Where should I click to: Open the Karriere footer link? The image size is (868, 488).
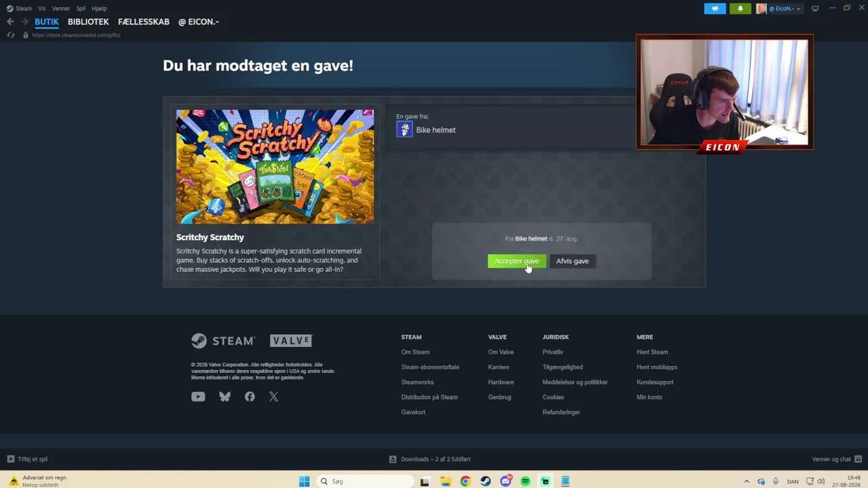coord(498,367)
